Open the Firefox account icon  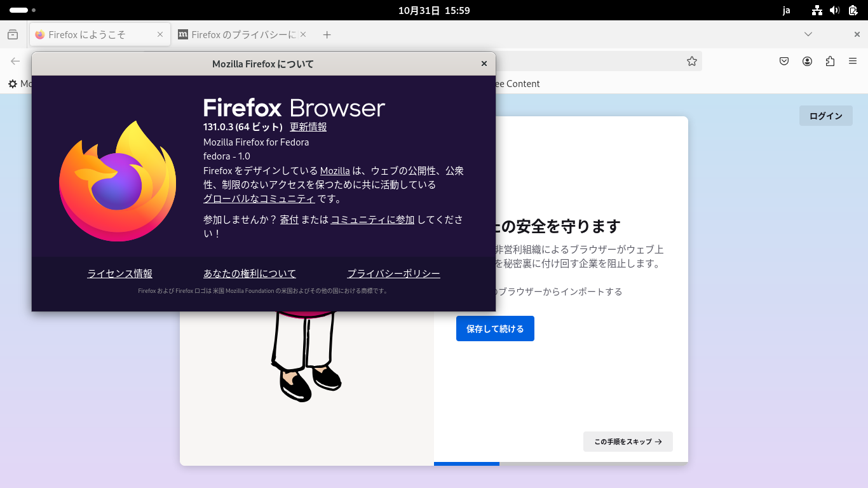807,61
